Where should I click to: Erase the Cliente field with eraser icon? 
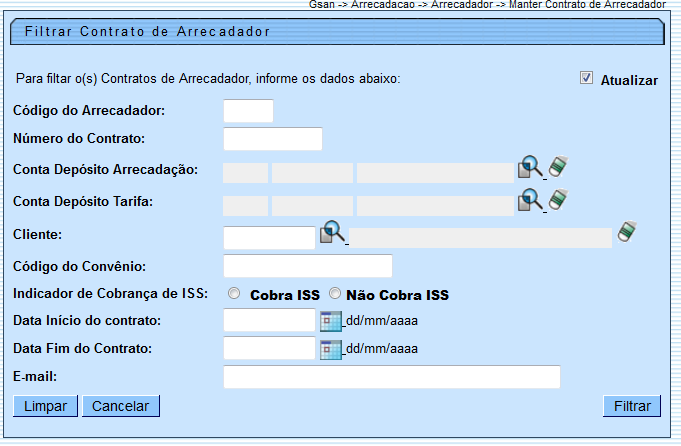pyautogui.click(x=627, y=231)
